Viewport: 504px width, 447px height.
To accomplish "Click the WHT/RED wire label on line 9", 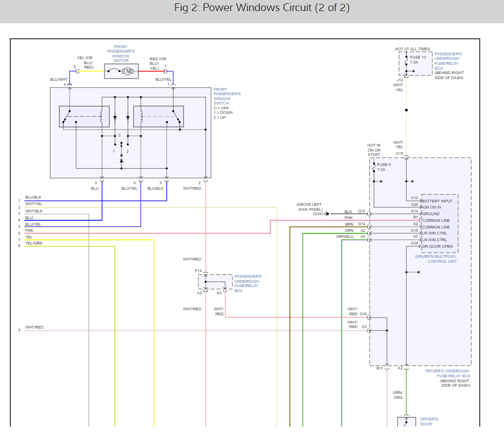I will click(34, 327).
